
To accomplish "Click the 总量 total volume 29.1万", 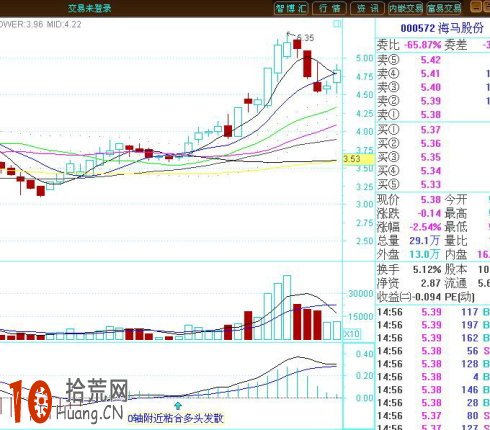I will point(425,241).
